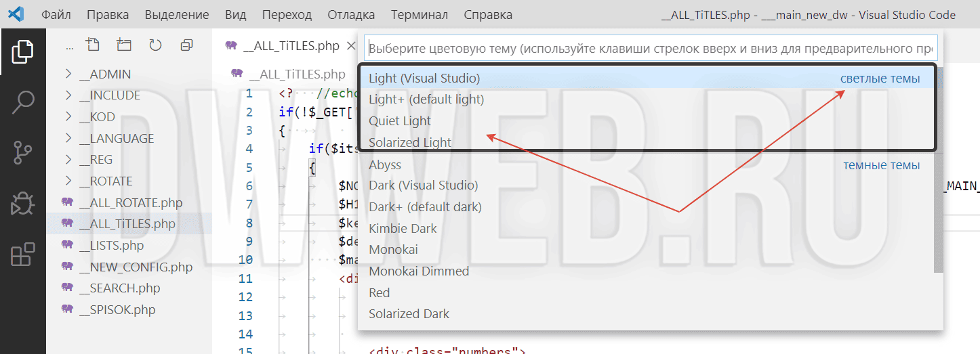Image resolution: width=980 pixels, height=354 pixels.
Task: Select Light+ (default light) theme
Action: 647,99
